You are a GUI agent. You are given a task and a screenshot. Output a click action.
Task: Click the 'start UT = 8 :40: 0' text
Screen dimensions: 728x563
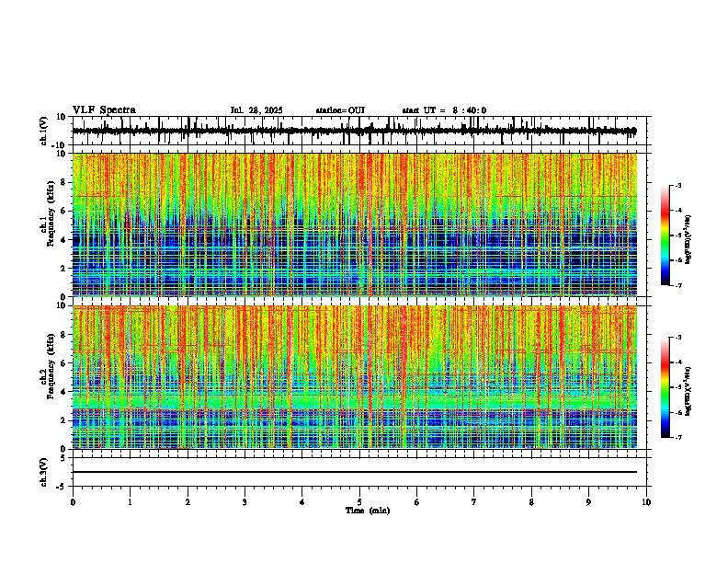(444, 110)
